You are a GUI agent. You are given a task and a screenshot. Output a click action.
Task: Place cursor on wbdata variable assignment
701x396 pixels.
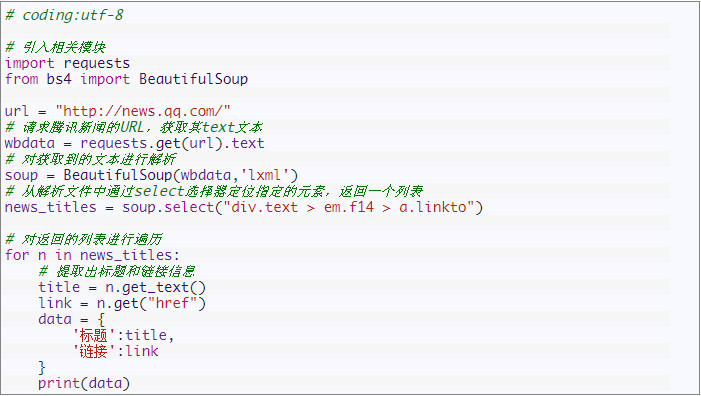click(30, 143)
